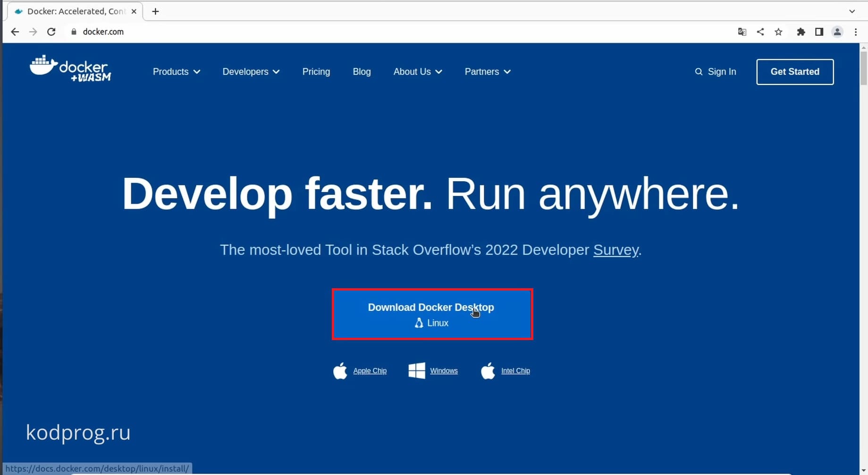This screenshot has height=475, width=868.
Task: Reload the docker.com page
Action: pyautogui.click(x=51, y=32)
